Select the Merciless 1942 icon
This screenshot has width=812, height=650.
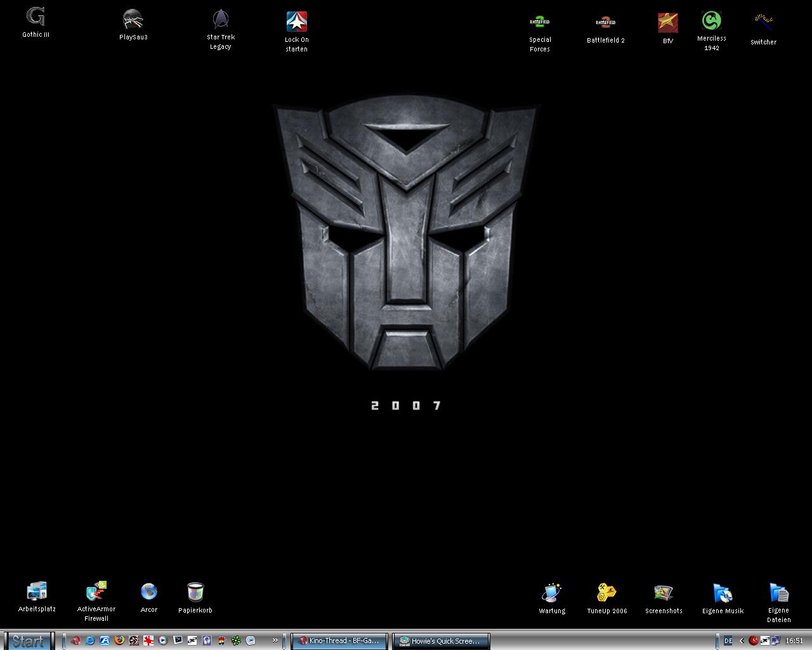coord(711,31)
